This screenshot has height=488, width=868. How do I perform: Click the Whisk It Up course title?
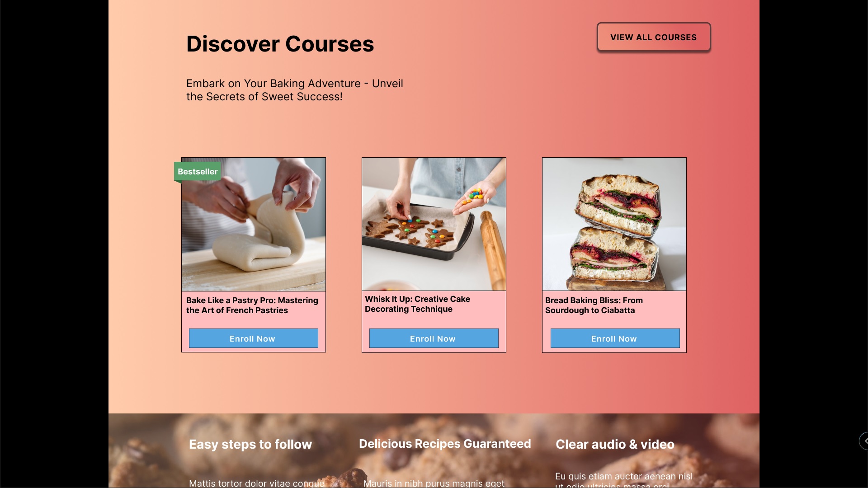(x=417, y=304)
